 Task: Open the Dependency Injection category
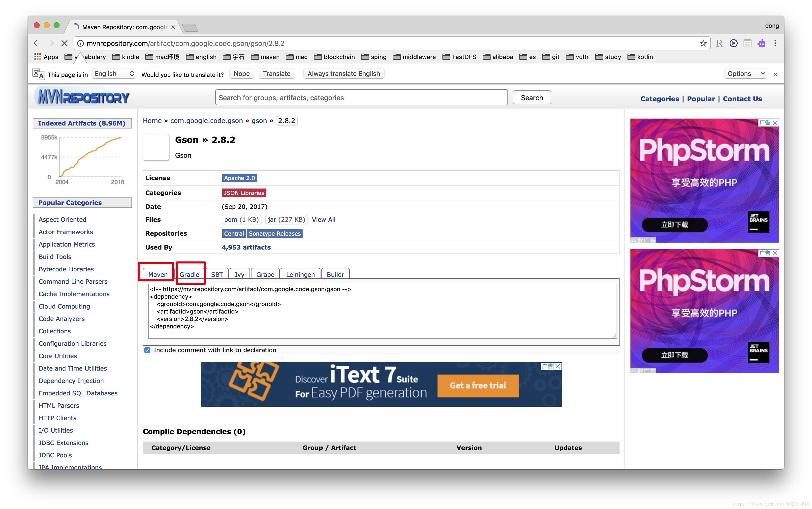point(71,381)
